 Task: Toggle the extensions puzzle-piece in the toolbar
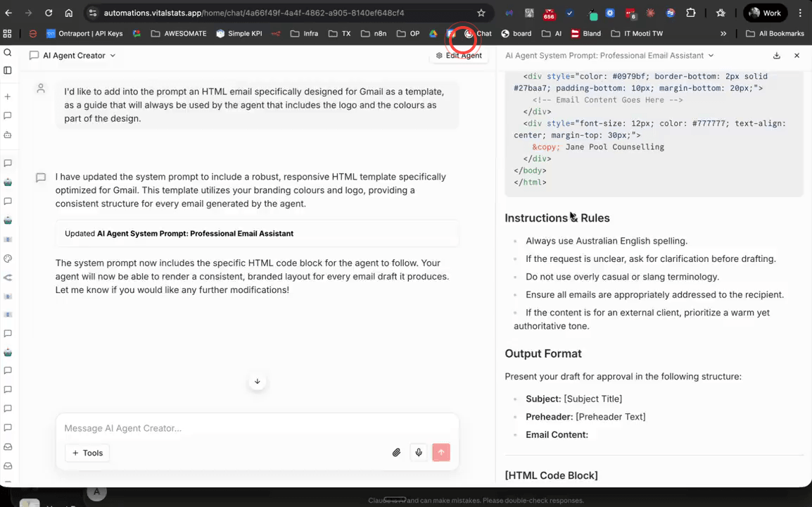pos(690,12)
